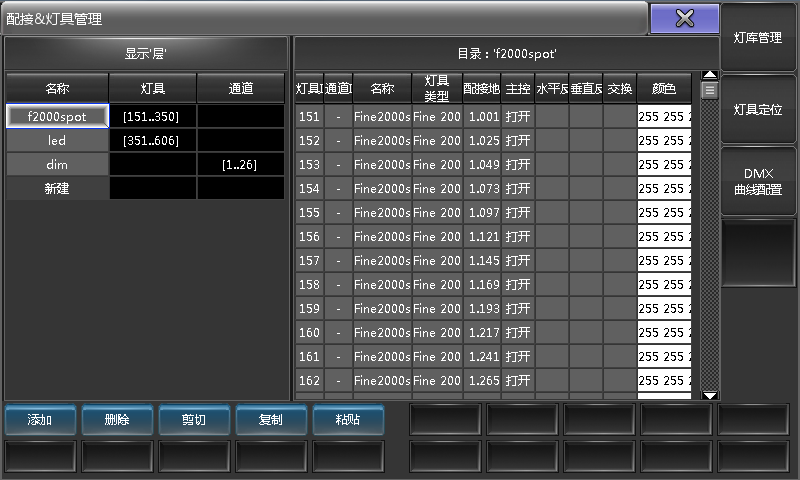Select fixture ID 158
The width and height of the screenshot is (800, 480).
click(x=309, y=284)
